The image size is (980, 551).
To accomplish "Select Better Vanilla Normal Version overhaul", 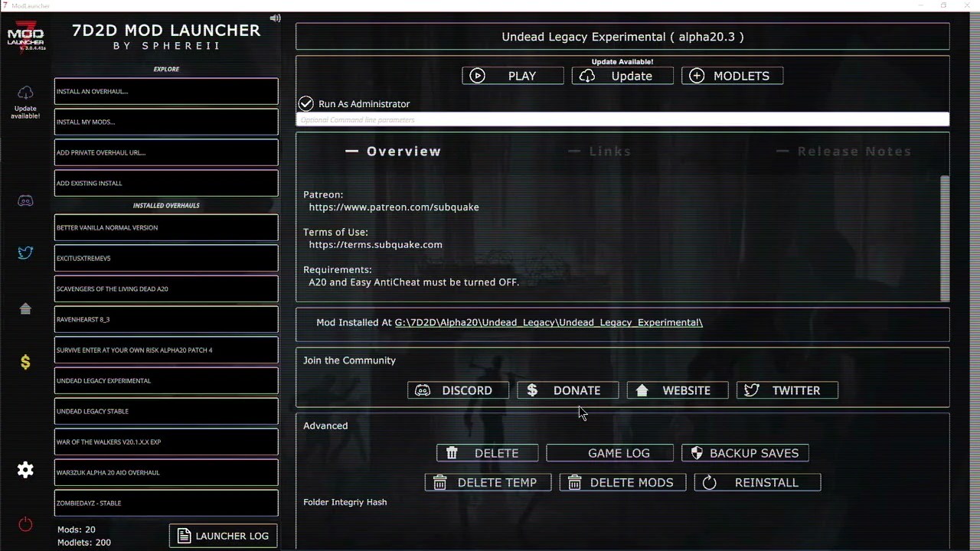I will coord(166,227).
